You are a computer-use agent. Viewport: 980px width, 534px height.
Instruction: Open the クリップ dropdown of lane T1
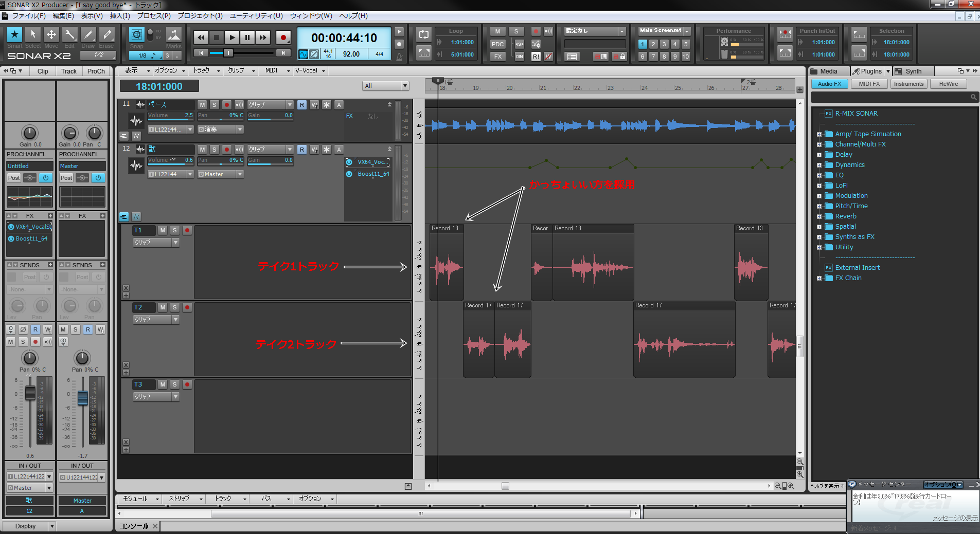156,243
